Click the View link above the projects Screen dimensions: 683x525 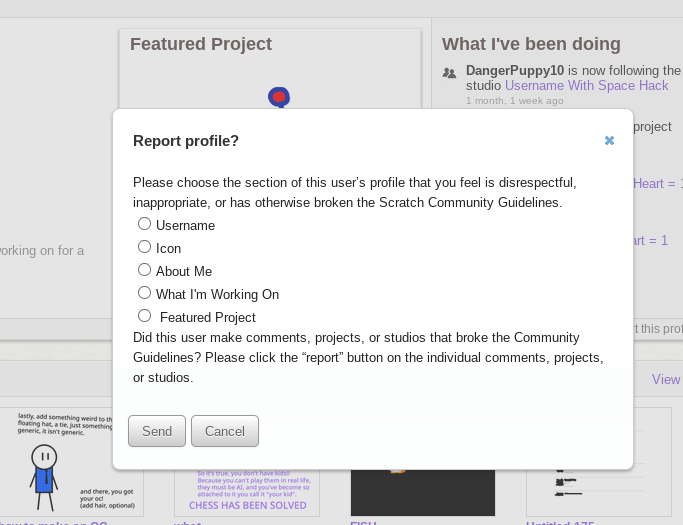666,380
